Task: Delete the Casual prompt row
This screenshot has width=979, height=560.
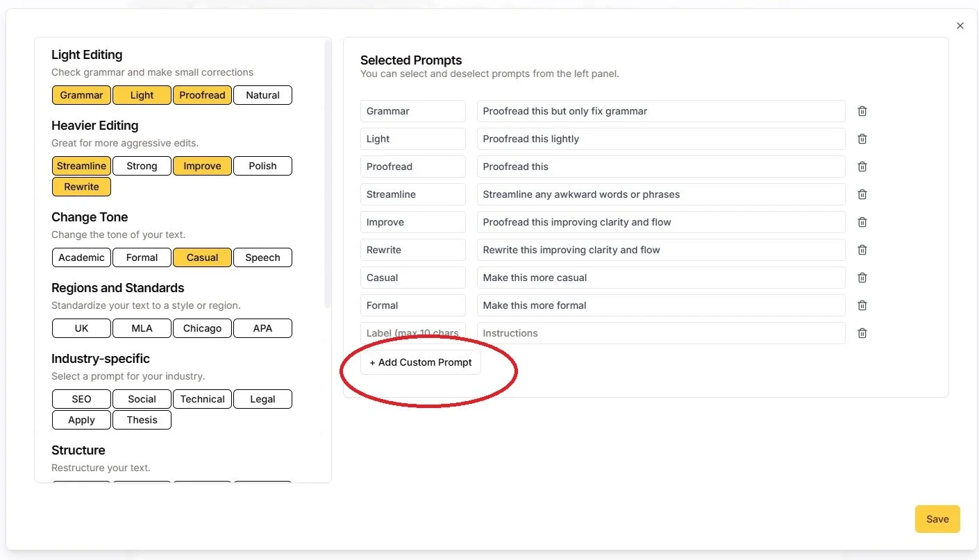Action: pyautogui.click(x=862, y=278)
